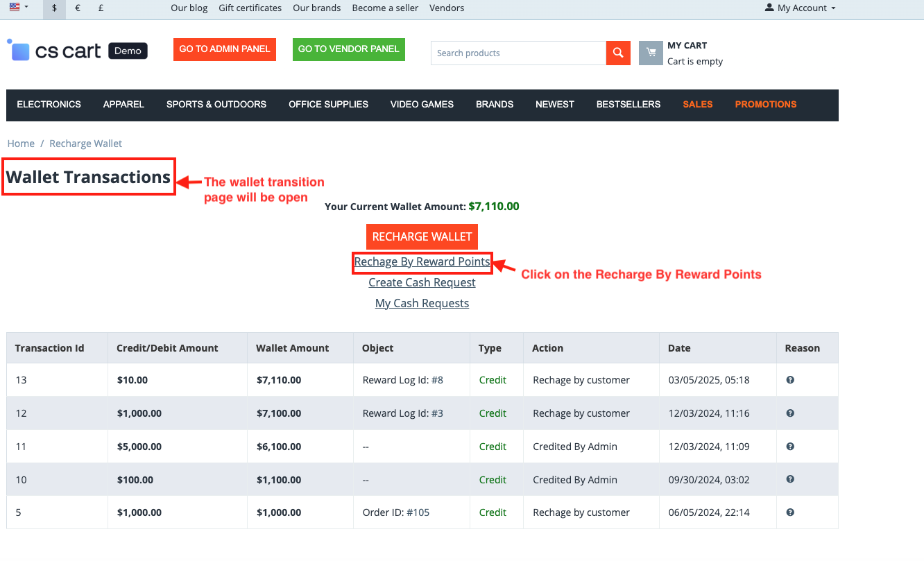Image resolution: width=924 pixels, height=561 pixels.
Task: Click the orange search magnifier button
Action: coord(618,53)
